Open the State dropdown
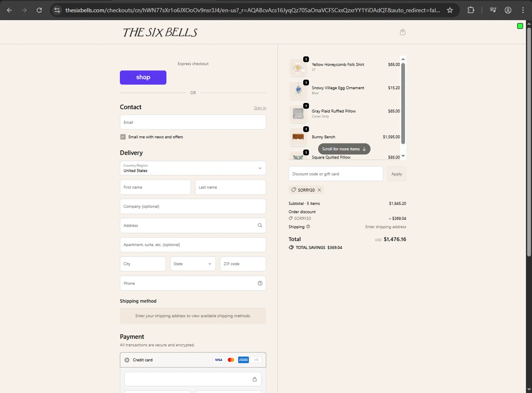This screenshot has height=393, width=532. click(193, 264)
